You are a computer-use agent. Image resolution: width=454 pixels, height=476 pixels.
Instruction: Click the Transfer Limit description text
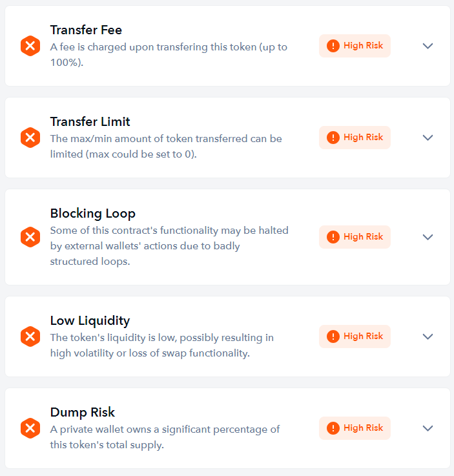coord(166,147)
